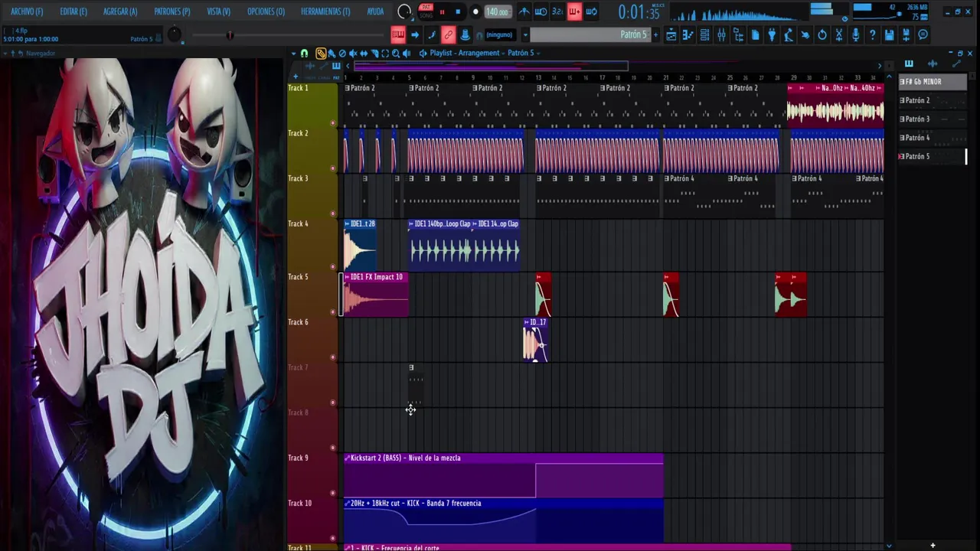980x551 pixels.
Task: Open the global snap (ninguno) selector
Action: [500, 34]
